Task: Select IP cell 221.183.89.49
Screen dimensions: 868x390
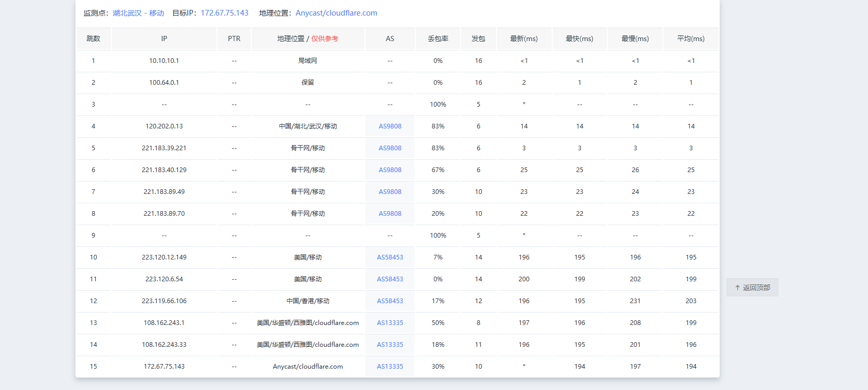Action: [164, 192]
